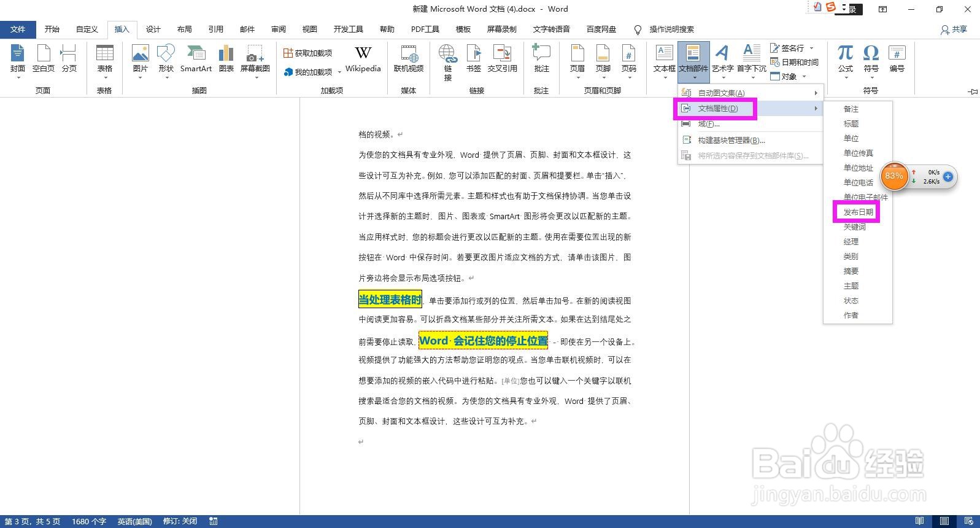Choose 单位地址 document property
Viewport: 980px width, 528px height.
857,168
